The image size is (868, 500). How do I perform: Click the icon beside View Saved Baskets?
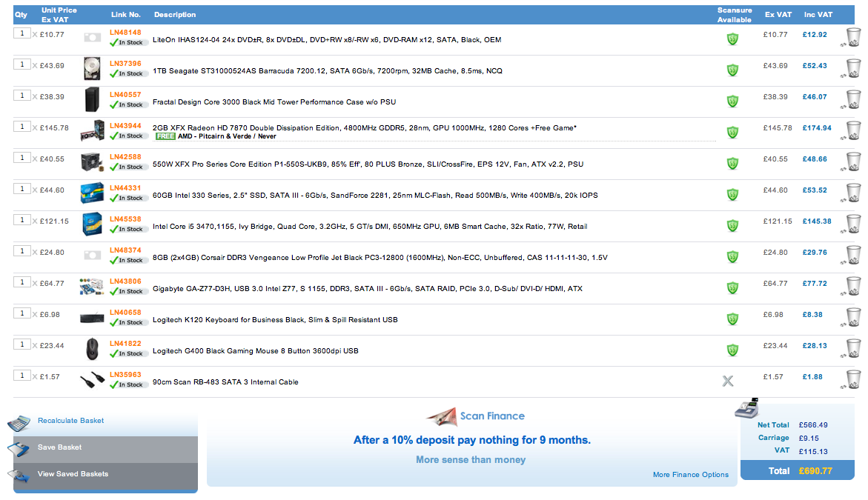click(19, 475)
